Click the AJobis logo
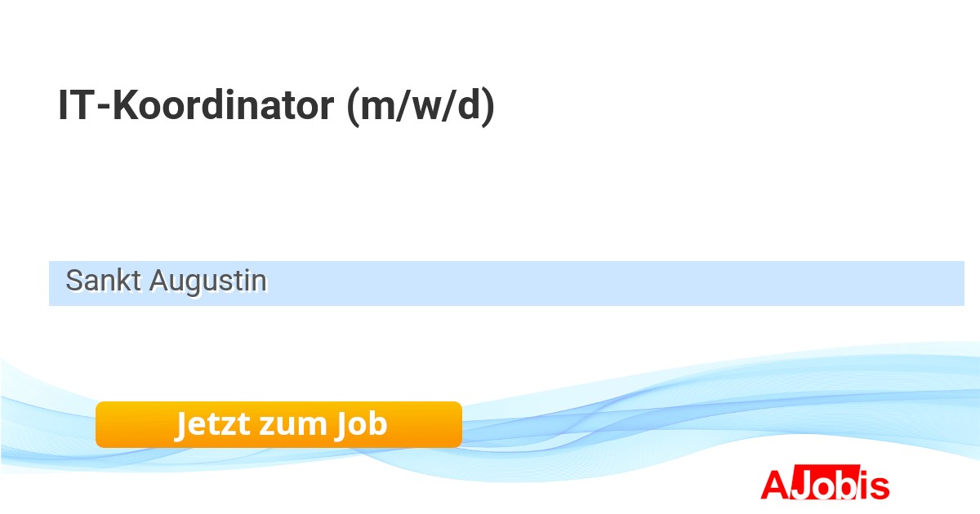Screen dimensions: 980x514 click(825, 485)
